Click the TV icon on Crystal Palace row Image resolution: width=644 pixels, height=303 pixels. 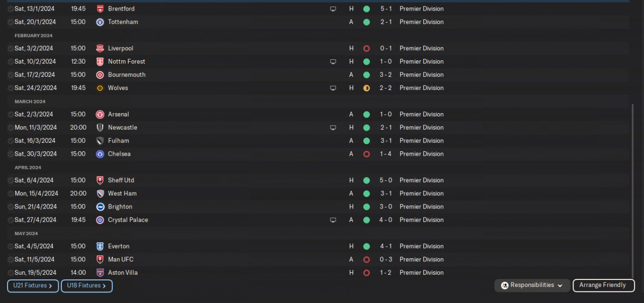tap(333, 220)
